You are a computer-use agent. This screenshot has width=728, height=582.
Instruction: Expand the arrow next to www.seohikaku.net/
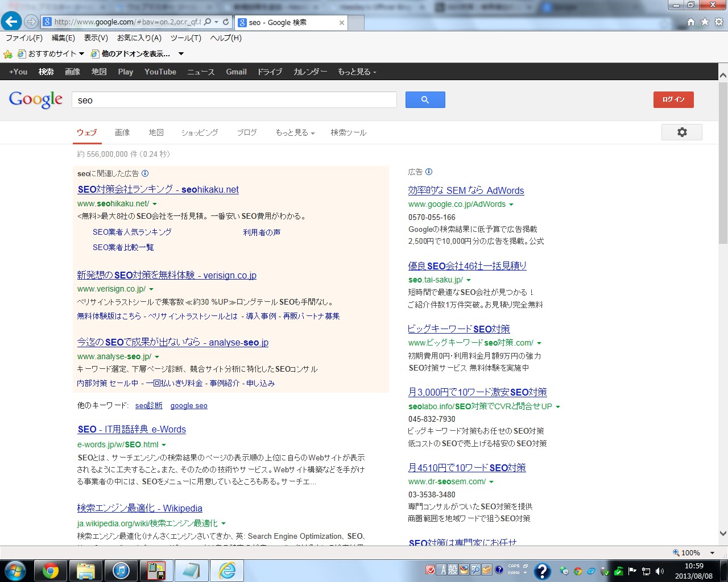pos(155,203)
